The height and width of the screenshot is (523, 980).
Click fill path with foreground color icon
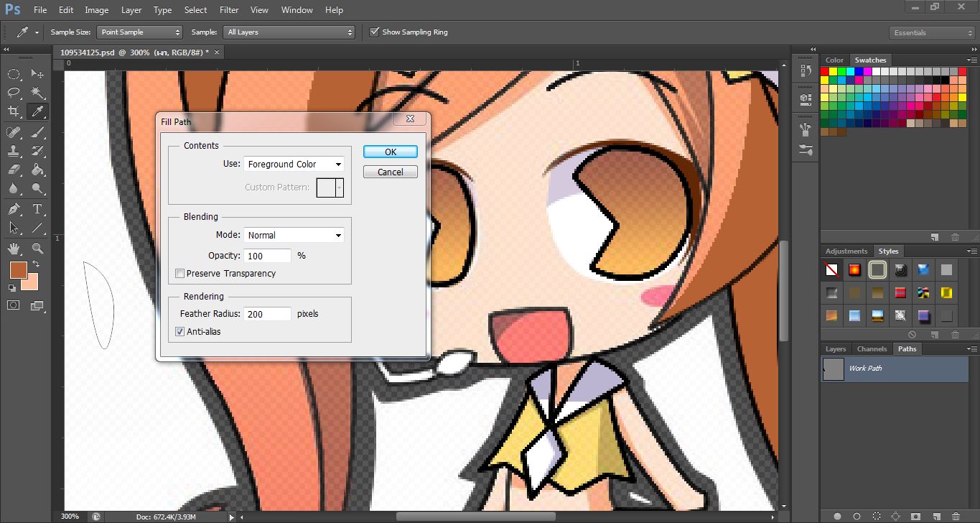(x=837, y=516)
